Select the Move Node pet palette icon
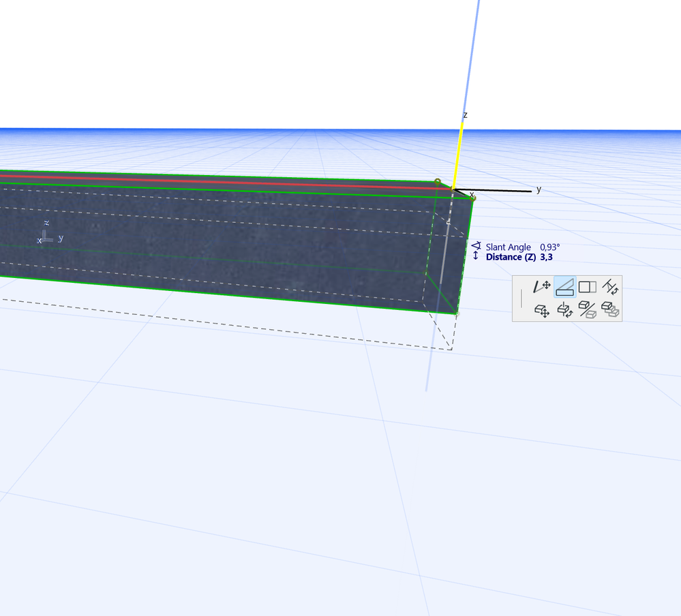 tap(541, 287)
